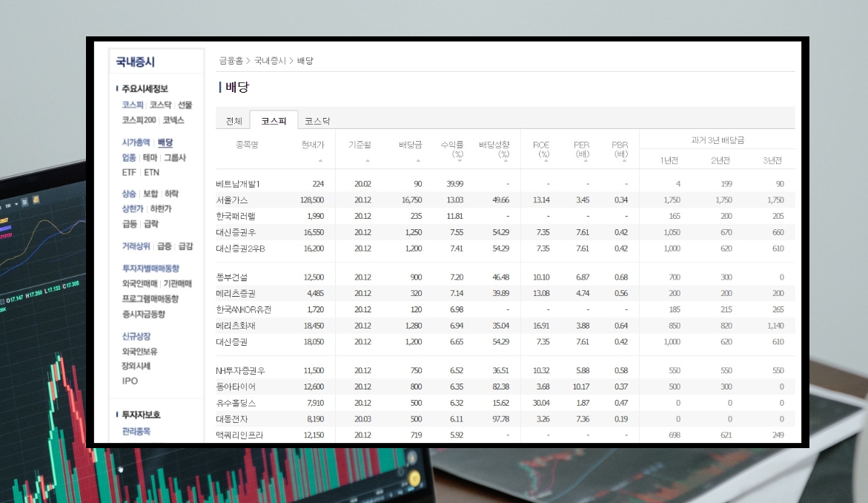Open stock 동부건설
Screen dimensions: 868x503
[232, 277]
